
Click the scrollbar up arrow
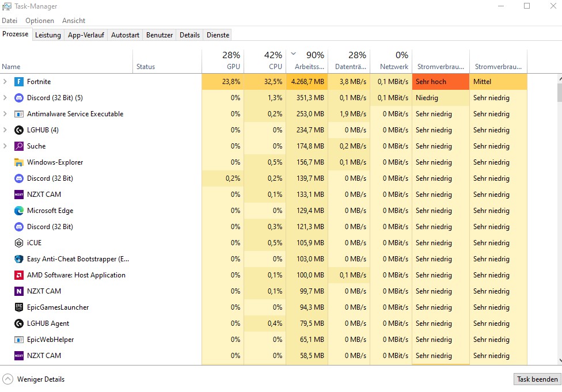tap(560, 78)
